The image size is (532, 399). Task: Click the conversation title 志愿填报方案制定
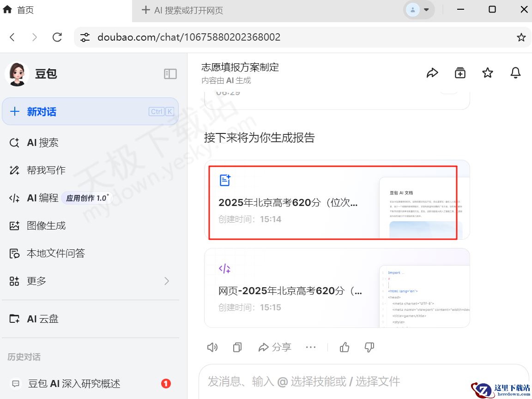(240, 67)
